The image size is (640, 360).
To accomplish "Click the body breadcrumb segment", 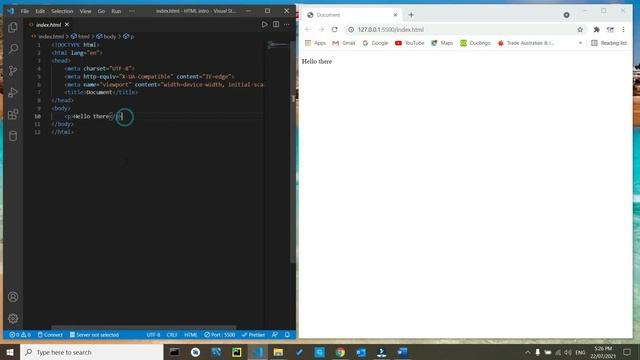I will click(x=107, y=36).
